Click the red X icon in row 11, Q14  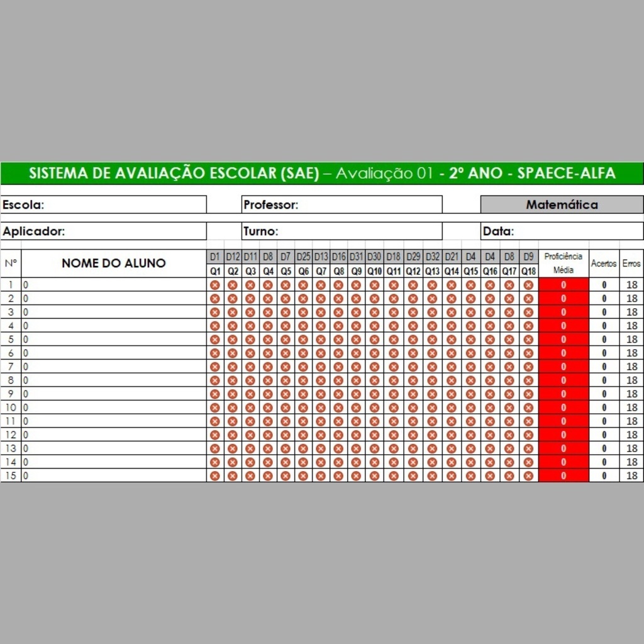coord(452,421)
